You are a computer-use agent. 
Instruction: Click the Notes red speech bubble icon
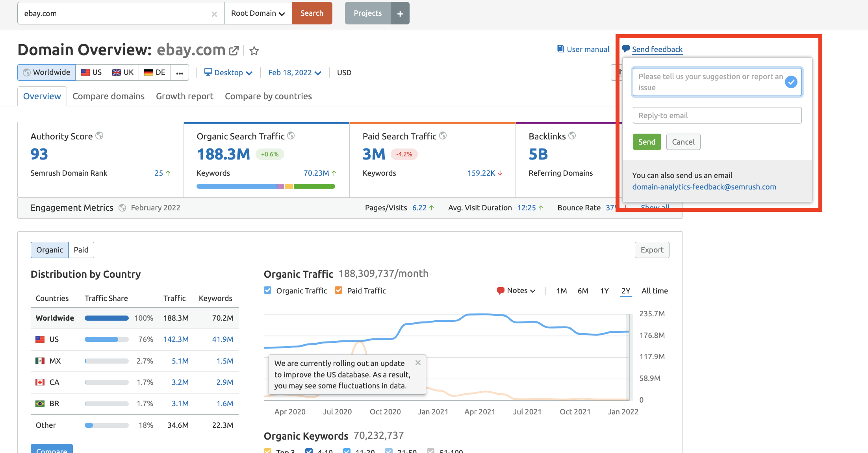(501, 291)
